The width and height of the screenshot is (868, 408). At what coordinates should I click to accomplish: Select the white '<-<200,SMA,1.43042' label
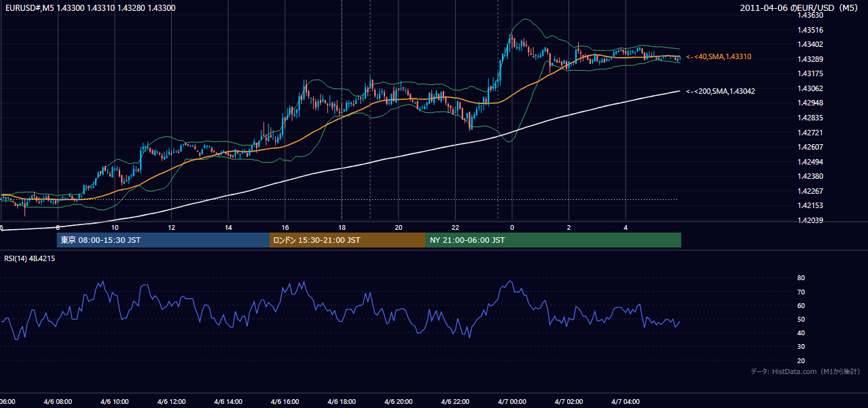721,91
